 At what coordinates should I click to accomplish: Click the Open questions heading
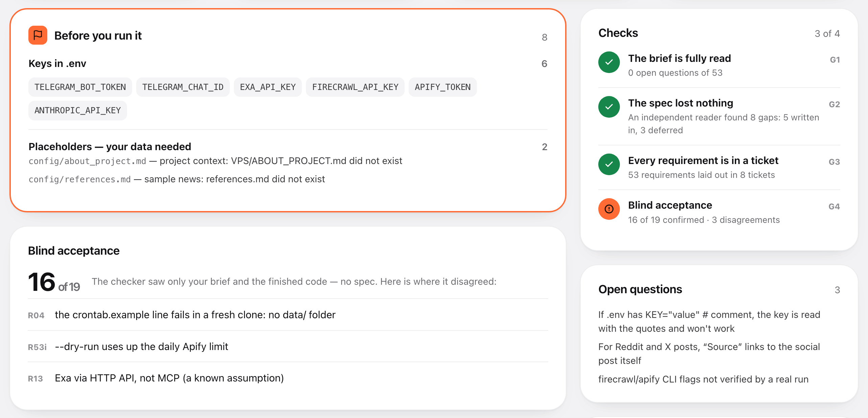coord(640,289)
